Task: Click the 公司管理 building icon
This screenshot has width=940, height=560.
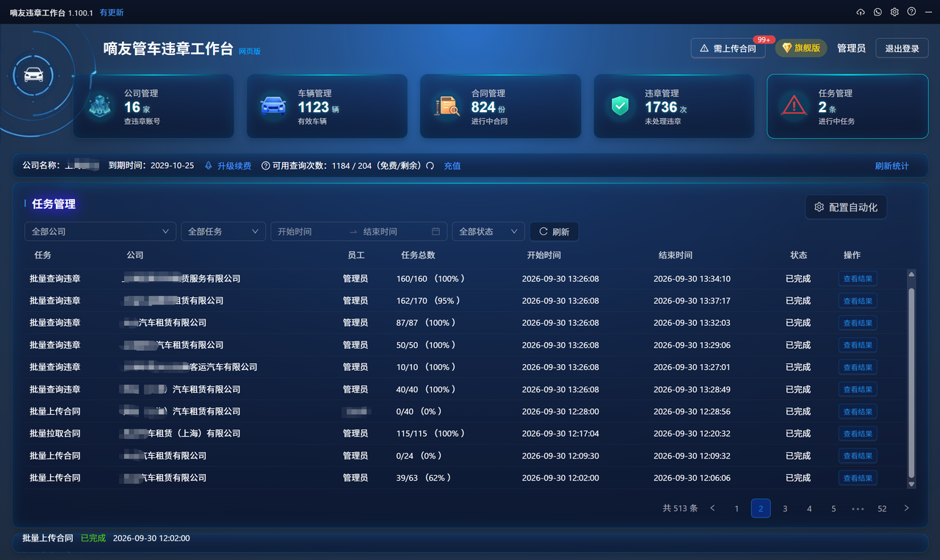Action: [100, 106]
